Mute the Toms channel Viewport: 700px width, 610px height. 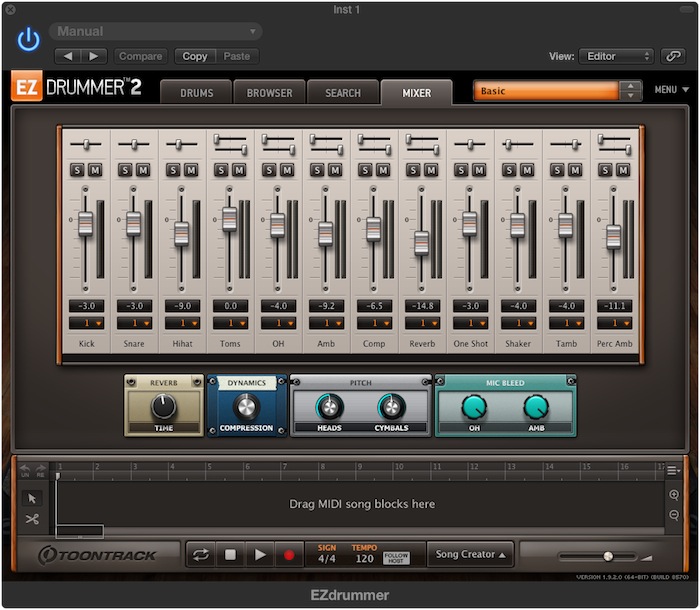[x=239, y=170]
